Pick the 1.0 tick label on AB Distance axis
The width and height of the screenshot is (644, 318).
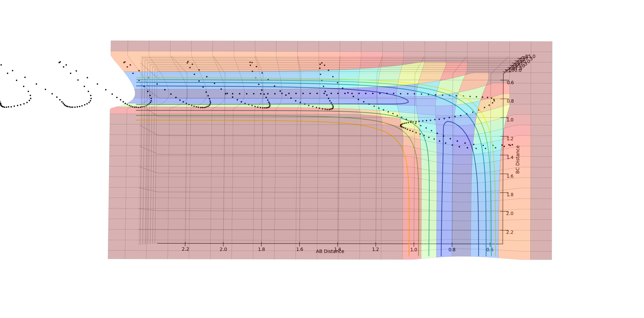414,250
